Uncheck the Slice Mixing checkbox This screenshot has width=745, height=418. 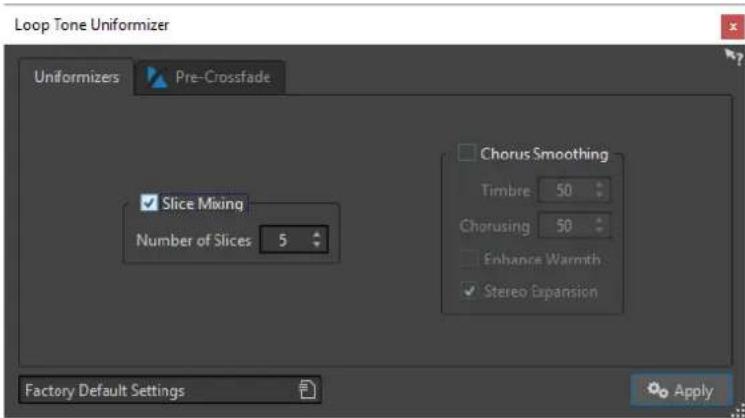(149, 203)
